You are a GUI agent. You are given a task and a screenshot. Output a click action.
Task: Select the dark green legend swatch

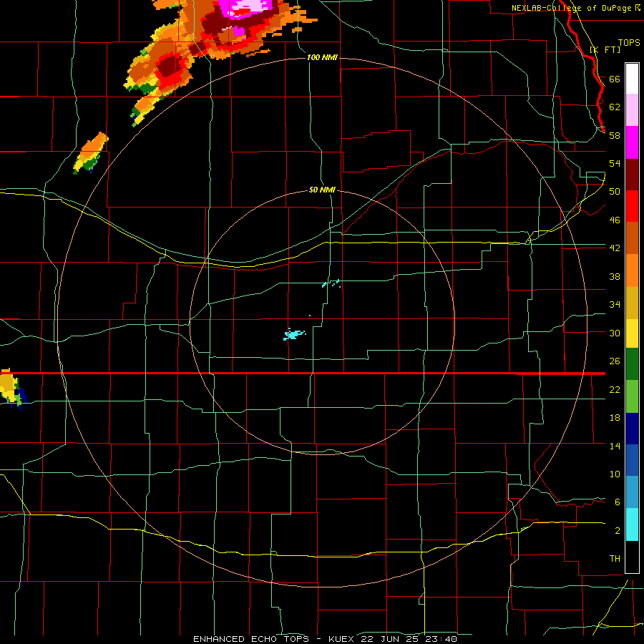click(632, 364)
